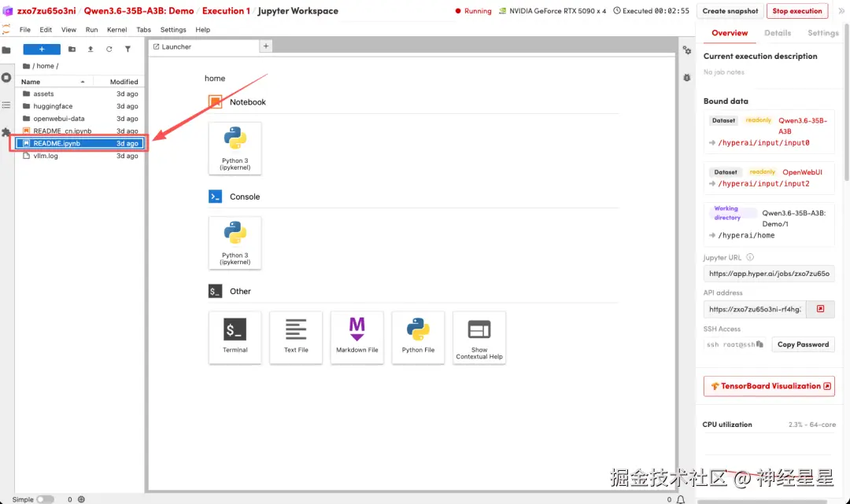Select README_cn.ipynb in file list
Image resolution: width=850 pixels, height=504 pixels.
coord(79,131)
